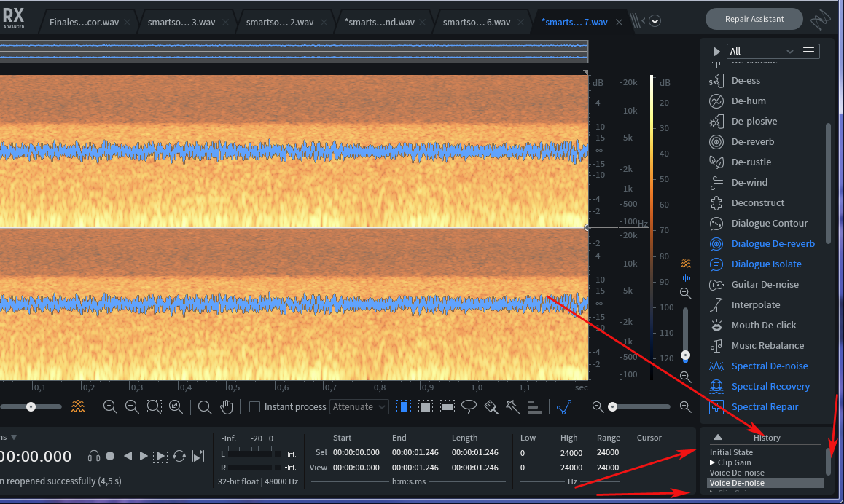844x504 pixels.
Task: Toggle loop playback
Action: tap(179, 456)
